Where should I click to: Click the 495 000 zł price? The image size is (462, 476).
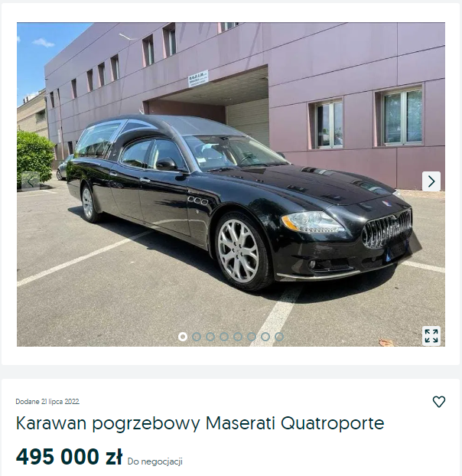pos(69,457)
